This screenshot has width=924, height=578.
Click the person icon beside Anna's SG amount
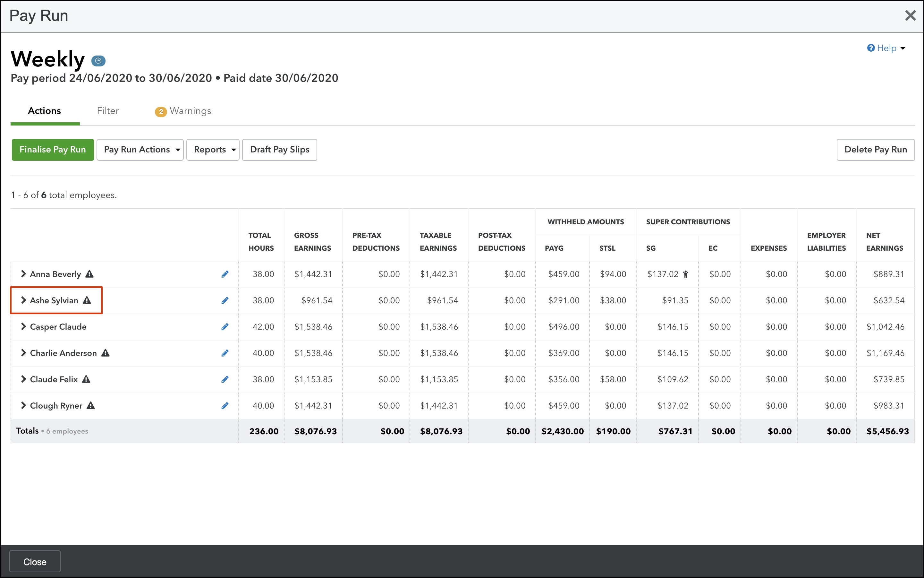[x=686, y=274]
